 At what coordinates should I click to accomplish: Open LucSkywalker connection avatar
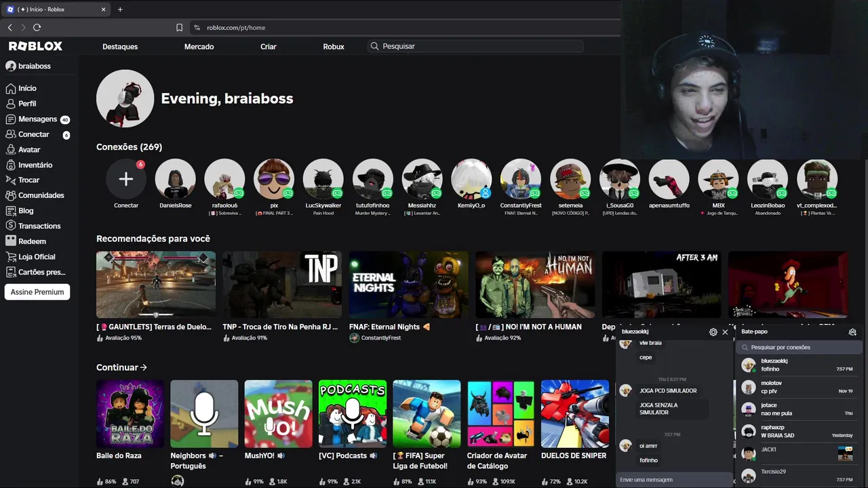pyautogui.click(x=323, y=179)
